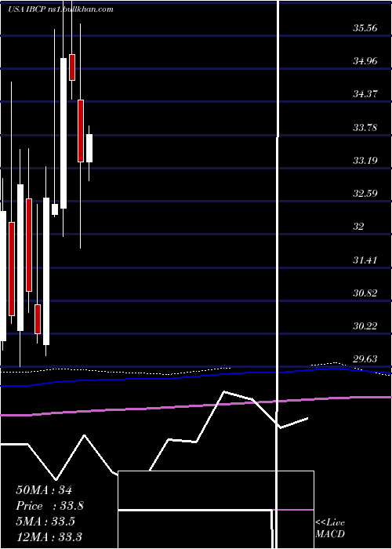392x549 pixels.
Task: Click the 30.82 price axis label
Action: 365,293
